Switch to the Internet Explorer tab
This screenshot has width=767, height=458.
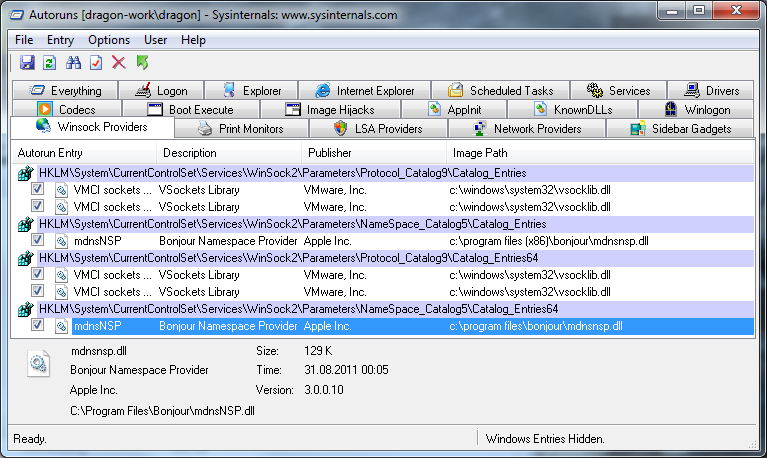(364, 91)
